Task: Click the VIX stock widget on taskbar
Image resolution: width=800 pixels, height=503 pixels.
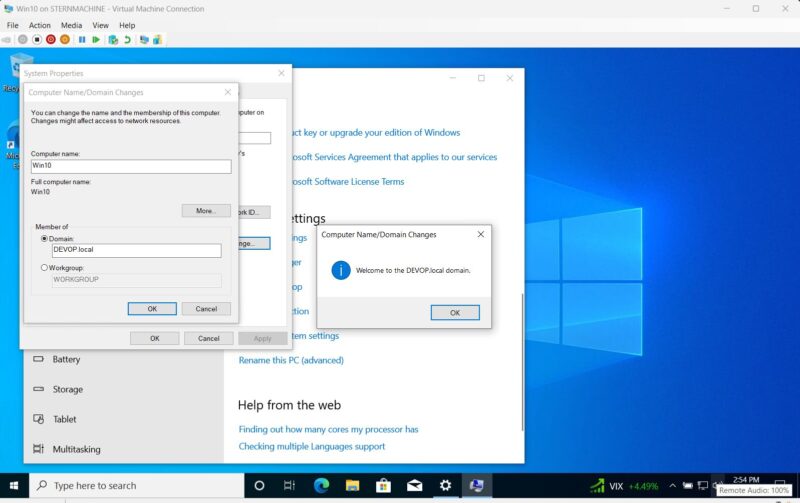Action: click(x=624, y=486)
